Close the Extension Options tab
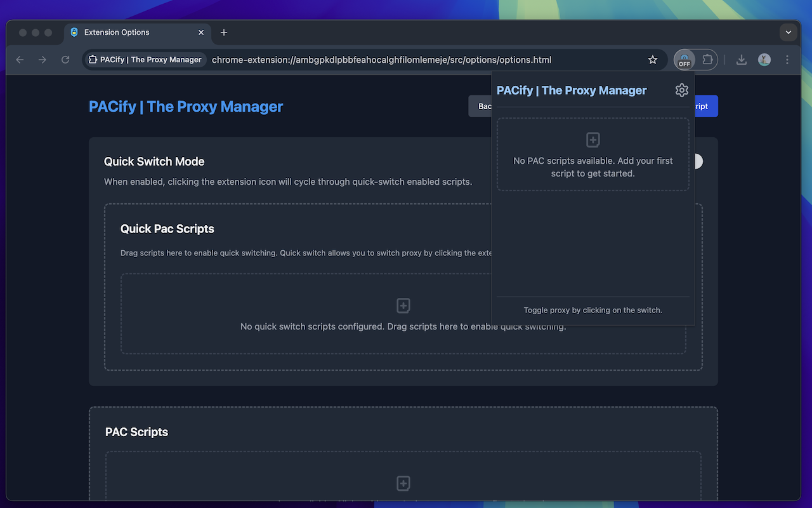Image resolution: width=812 pixels, height=508 pixels. [201, 32]
